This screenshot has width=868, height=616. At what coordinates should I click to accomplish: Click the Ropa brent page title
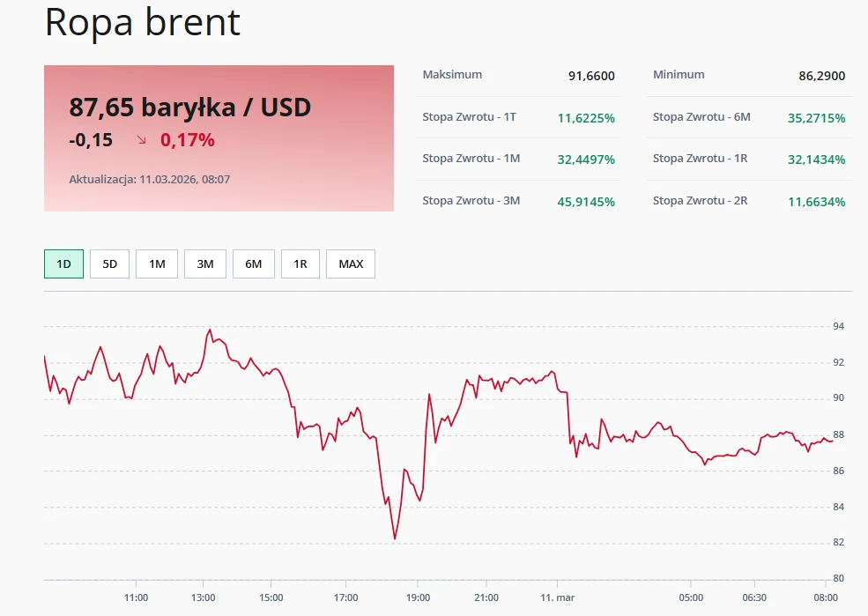142,23
